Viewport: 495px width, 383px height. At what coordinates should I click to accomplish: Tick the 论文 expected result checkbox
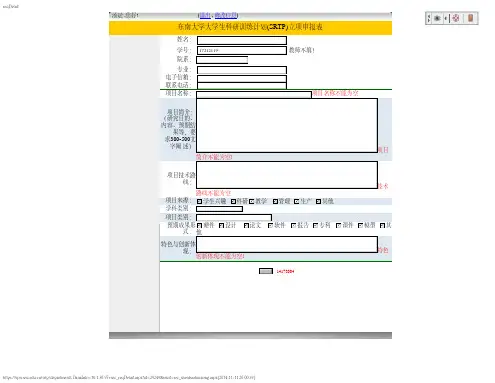pyautogui.click(x=246, y=226)
